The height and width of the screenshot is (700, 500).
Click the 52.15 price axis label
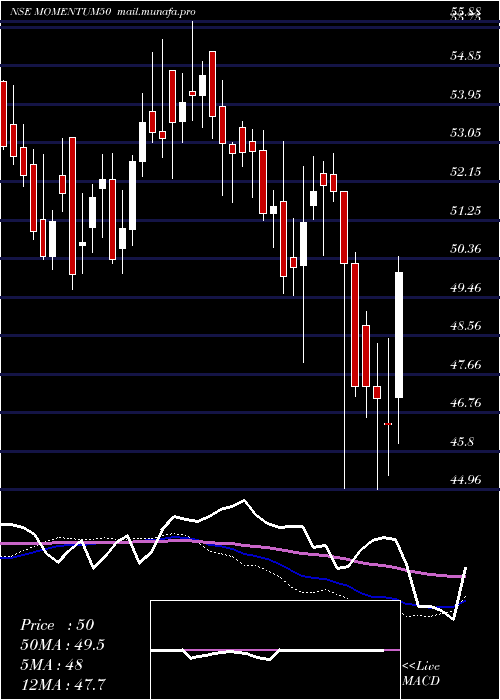click(x=466, y=171)
